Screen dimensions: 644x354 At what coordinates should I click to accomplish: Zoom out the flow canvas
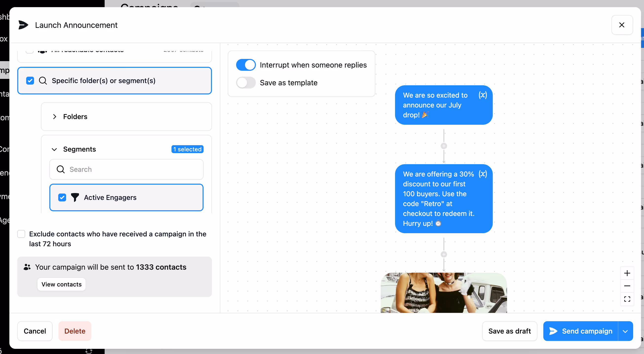click(627, 286)
